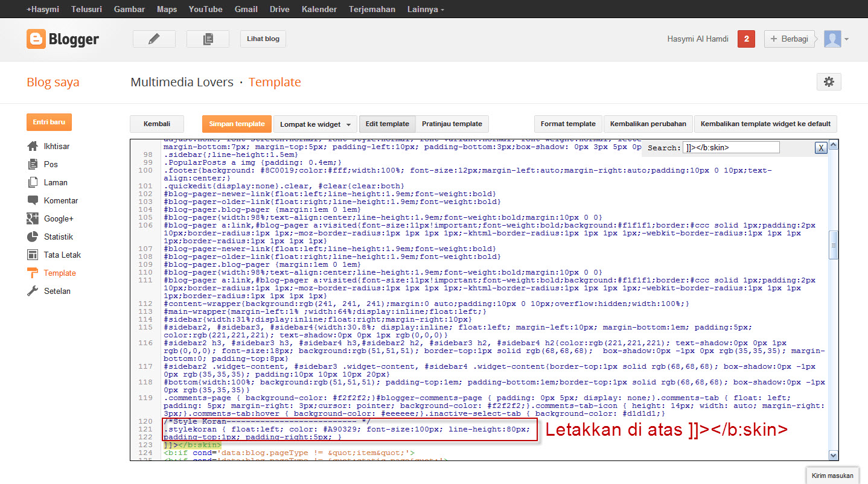This screenshot has width=868, height=484.
Task: Save with the Simpan template button
Action: 237,124
